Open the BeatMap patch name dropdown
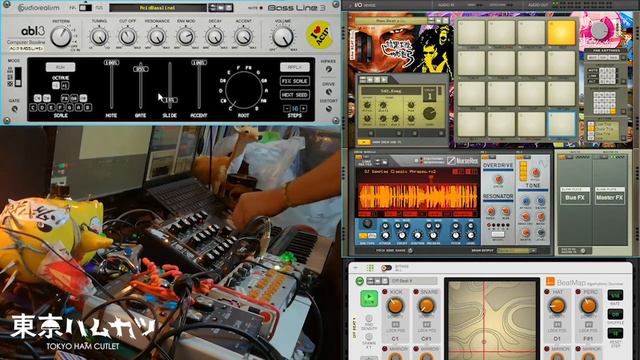This screenshot has height=360, width=640. click(x=413, y=281)
